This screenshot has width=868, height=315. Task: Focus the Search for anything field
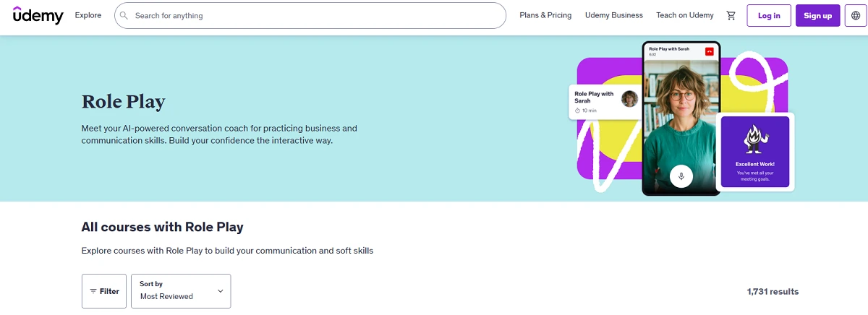[x=310, y=15]
